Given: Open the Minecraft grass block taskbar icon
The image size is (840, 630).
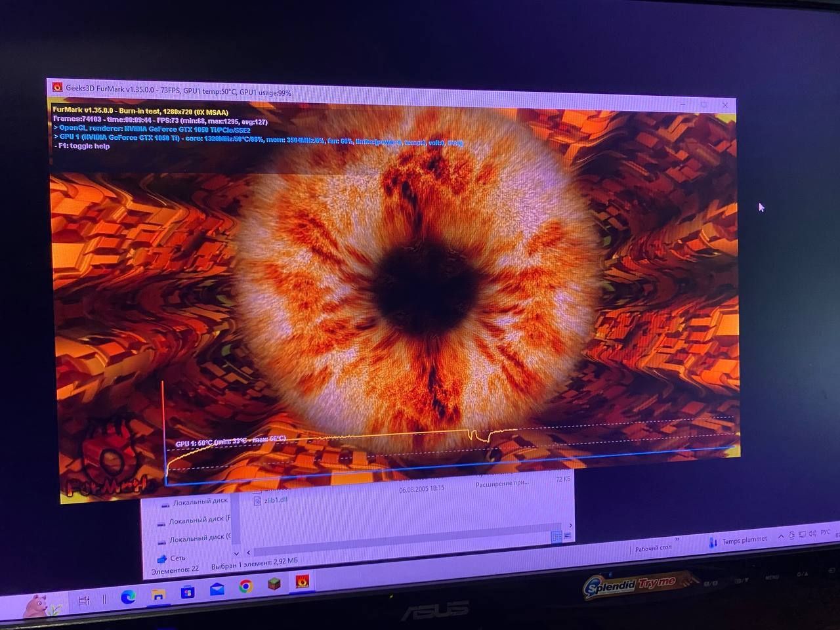Looking at the screenshot, I should (274, 583).
